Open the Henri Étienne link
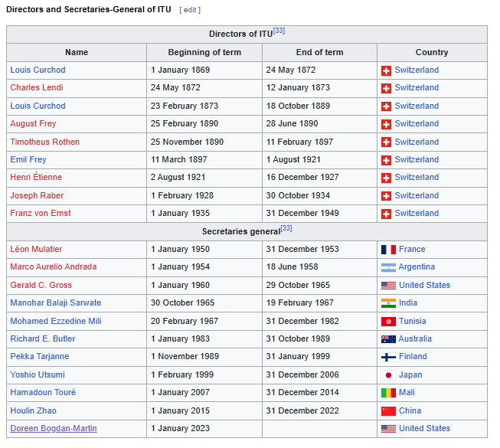Image resolution: width=500 pixels, height=448 pixels. pos(36,177)
